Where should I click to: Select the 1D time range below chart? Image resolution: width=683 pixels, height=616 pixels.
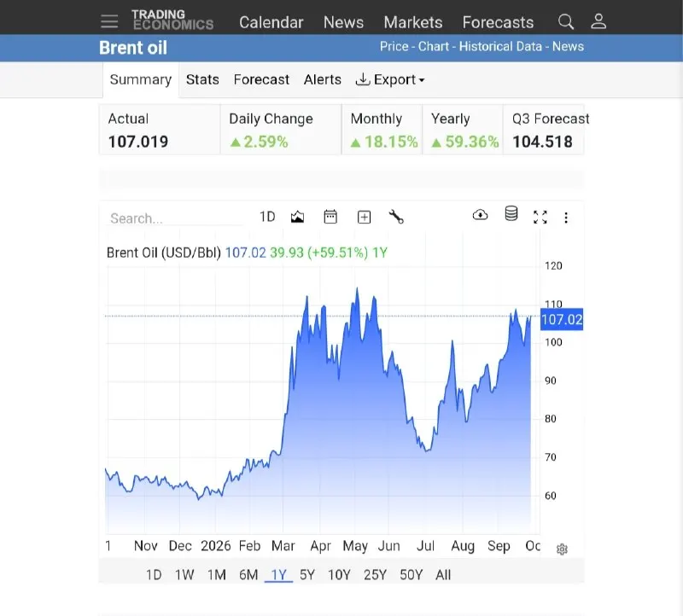154,575
